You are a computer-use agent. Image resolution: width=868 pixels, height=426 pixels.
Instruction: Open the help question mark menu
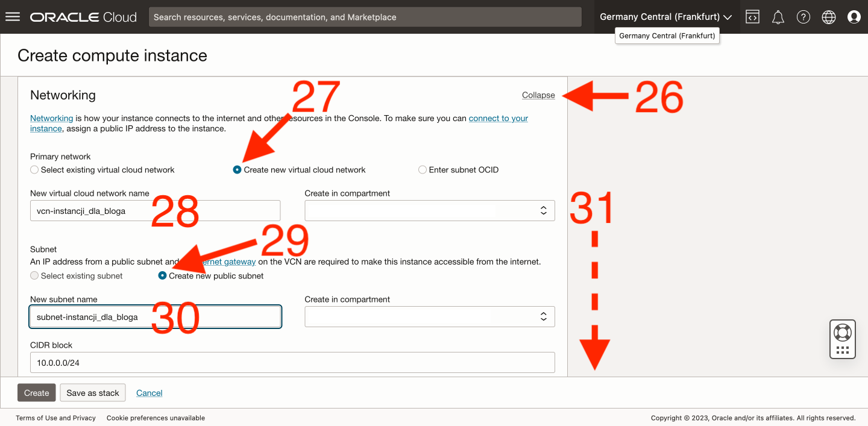(803, 17)
